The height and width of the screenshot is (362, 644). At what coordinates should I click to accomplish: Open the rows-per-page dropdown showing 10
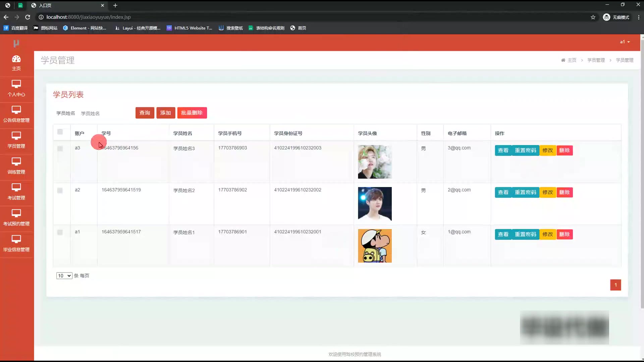(64, 276)
